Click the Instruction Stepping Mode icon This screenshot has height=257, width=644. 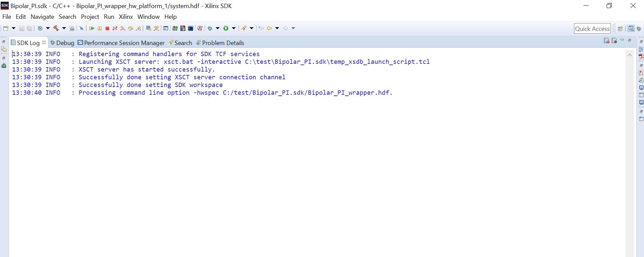148,29
